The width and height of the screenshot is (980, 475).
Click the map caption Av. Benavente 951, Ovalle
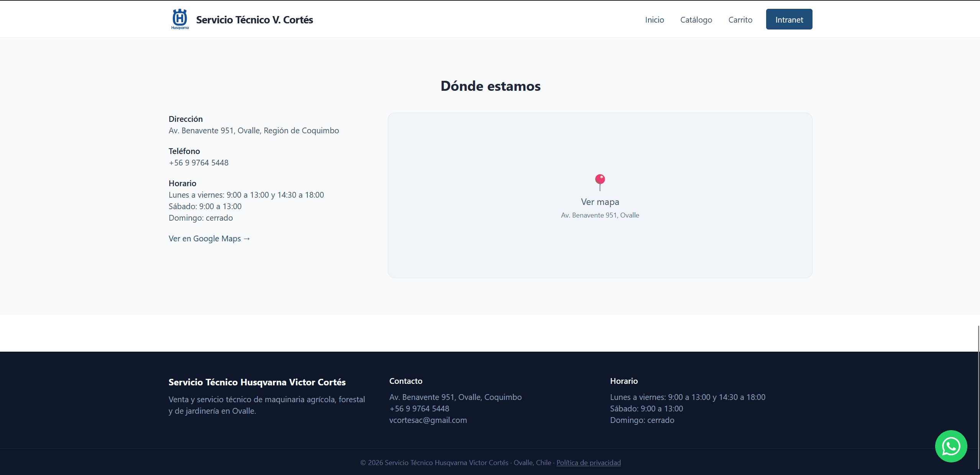click(600, 215)
